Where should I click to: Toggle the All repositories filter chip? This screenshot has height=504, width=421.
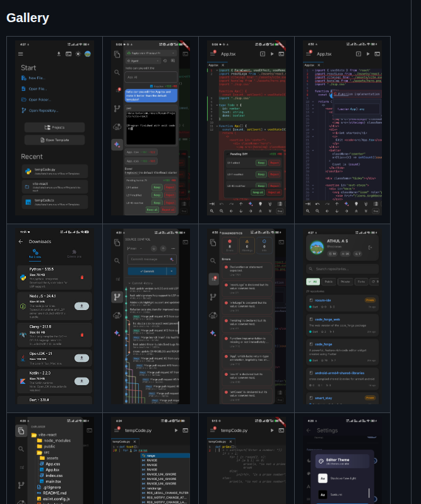313,282
